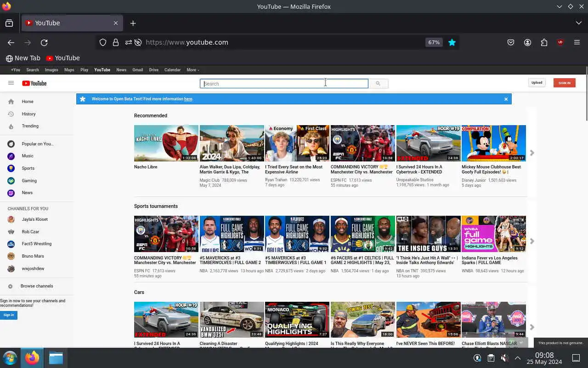Open the Firefox application menu

(577, 42)
